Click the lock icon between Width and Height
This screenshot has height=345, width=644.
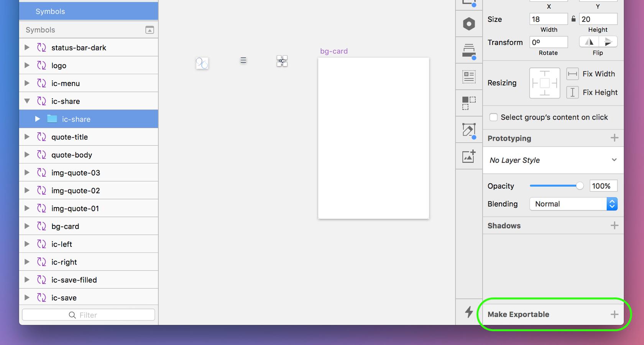coord(573,19)
